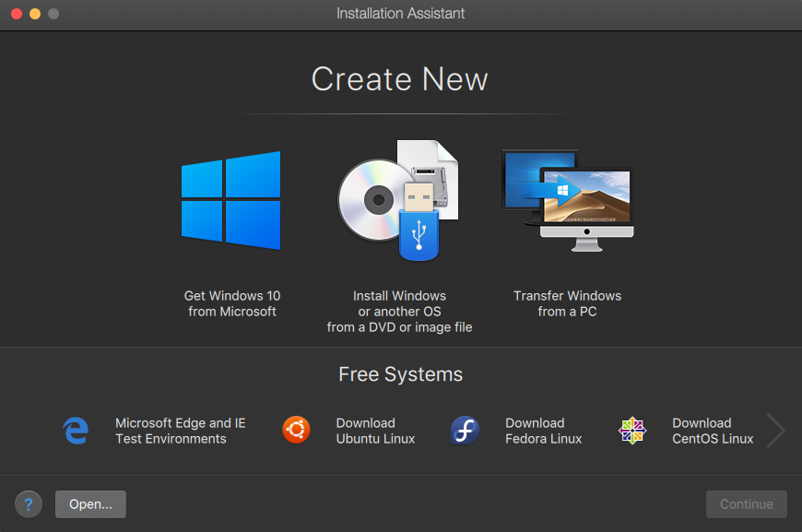Click the Ubuntu logo icon
The height and width of the screenshot is (532, 802).
coord(296,430)
